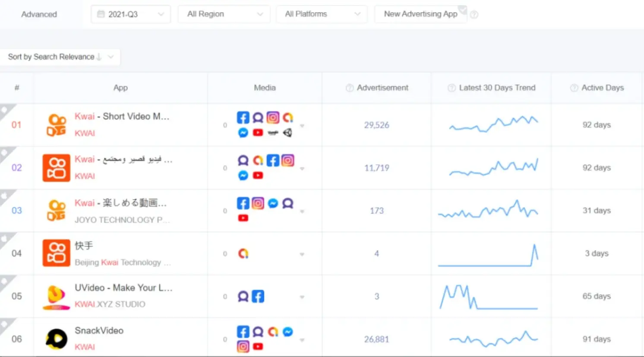
Task: Click the 29,526 advertisement count
Action: (x=376, y=125)
